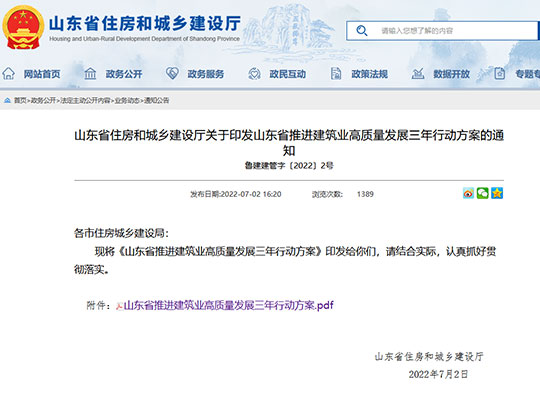Click the search magnifier icon
This screenshot has height=400, width=540.
(x=362, y=31)
